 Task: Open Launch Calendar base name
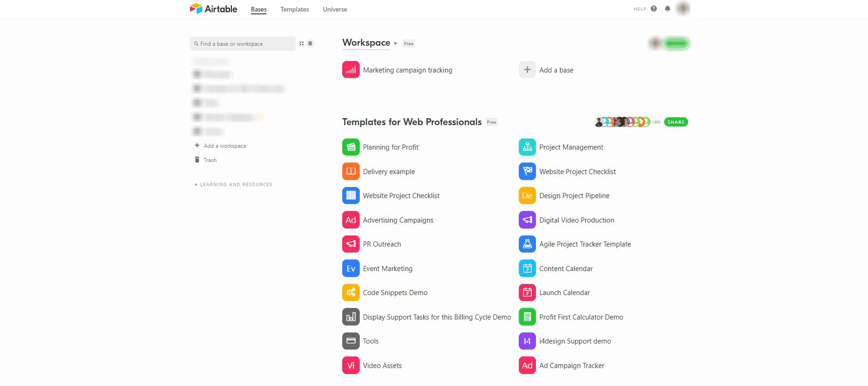565,293
